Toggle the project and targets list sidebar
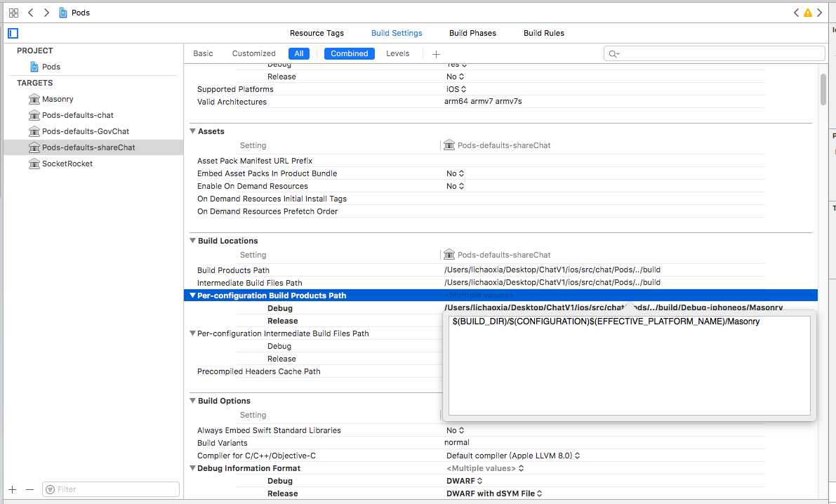 pos(13,33)
